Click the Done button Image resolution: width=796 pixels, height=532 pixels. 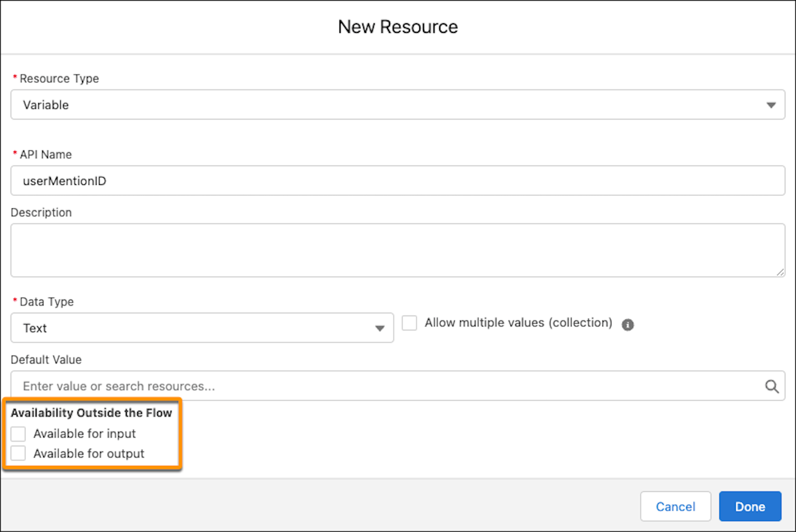point(750,506)
